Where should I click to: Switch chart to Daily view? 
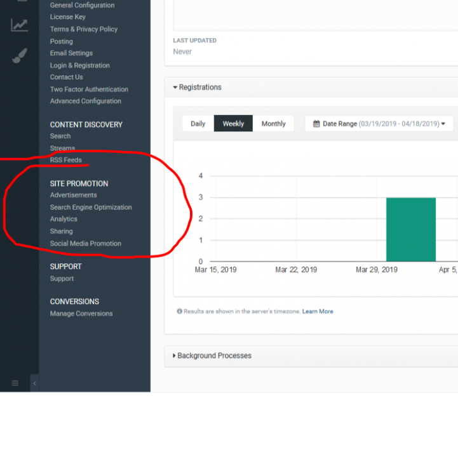click(x=198, y=124)
